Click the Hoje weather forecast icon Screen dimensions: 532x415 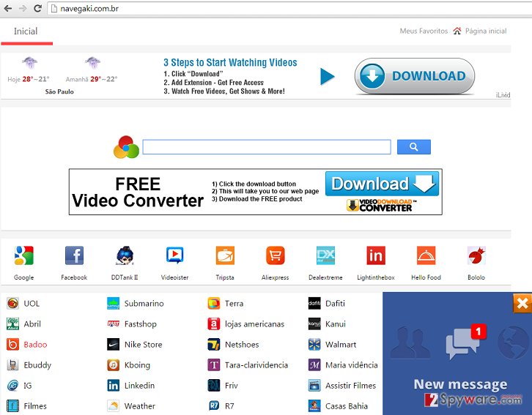pyautogui.click(x=29, y=63)
